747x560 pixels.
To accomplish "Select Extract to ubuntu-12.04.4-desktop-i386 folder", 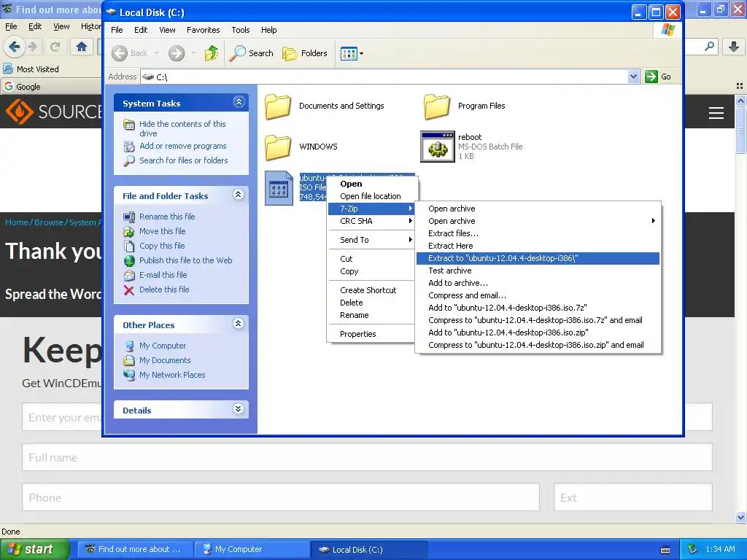I will (538, 258).
